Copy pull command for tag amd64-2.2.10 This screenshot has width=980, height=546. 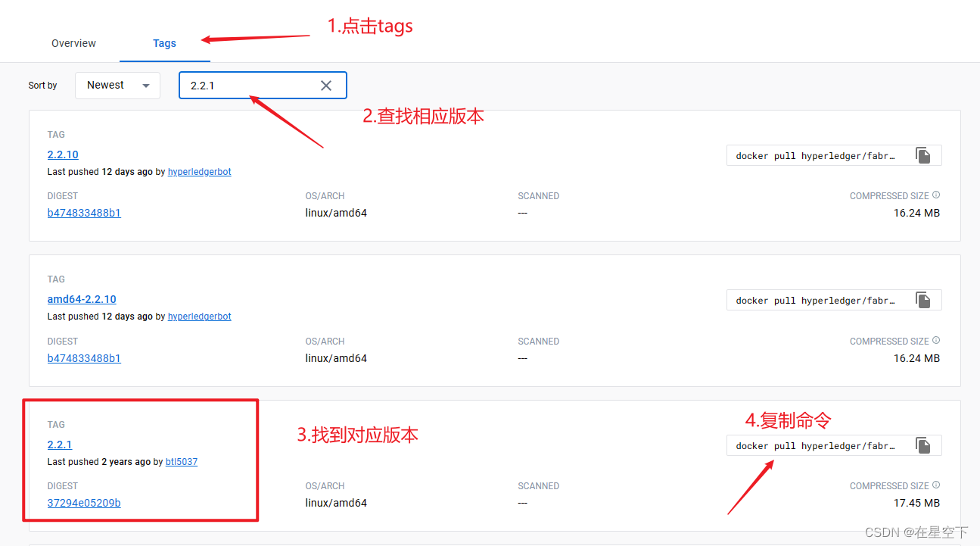(922, 300)
